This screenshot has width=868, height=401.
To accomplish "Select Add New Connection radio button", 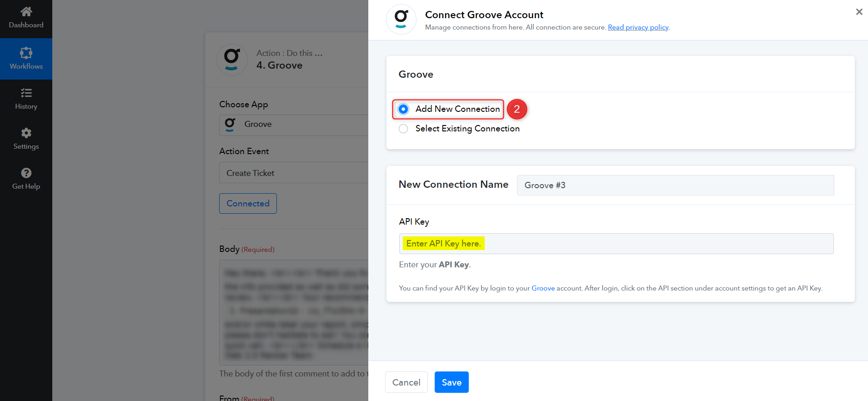I will pos(403,109).
